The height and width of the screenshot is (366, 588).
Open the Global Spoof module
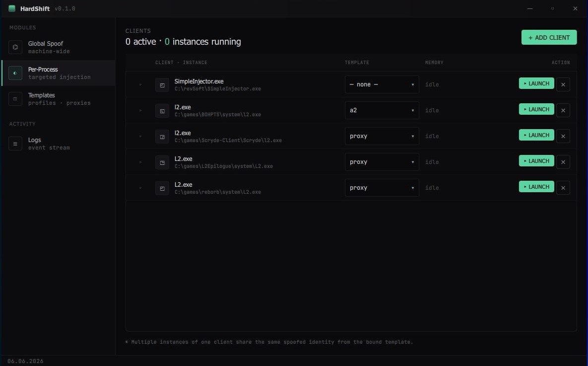[x=58, y=47]
